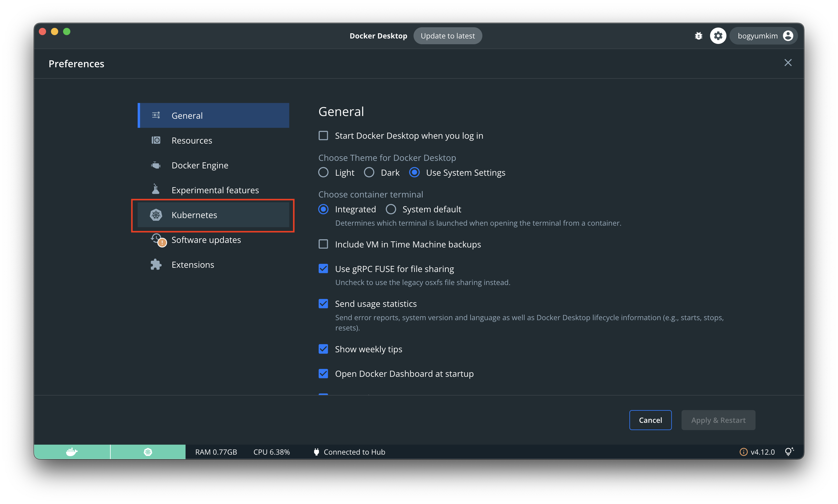This screenshot has height=504, width=838.
Task: Check Include VM in Time Machine backups
Action: pyautogui.click(x=323, y=244)
